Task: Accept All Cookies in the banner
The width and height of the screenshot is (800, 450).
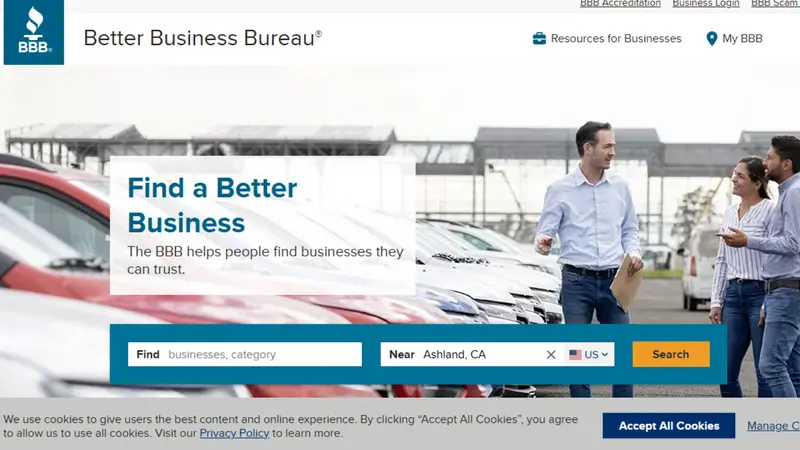Action: pos(669,426)
